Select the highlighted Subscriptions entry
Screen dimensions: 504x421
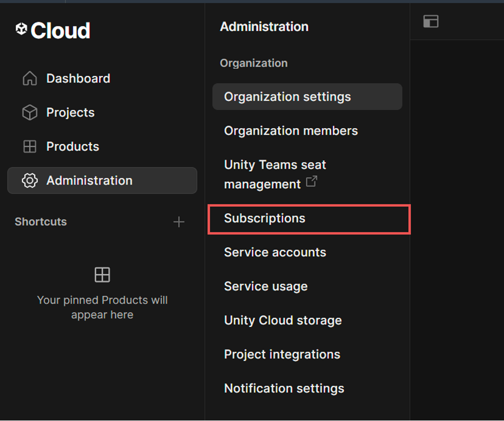(x=265, y=219)
